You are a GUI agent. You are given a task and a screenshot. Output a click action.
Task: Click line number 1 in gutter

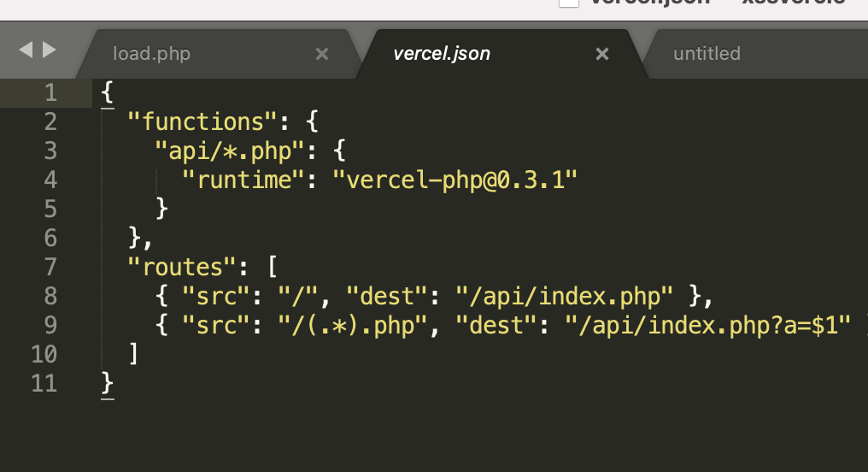click(50, 92)
